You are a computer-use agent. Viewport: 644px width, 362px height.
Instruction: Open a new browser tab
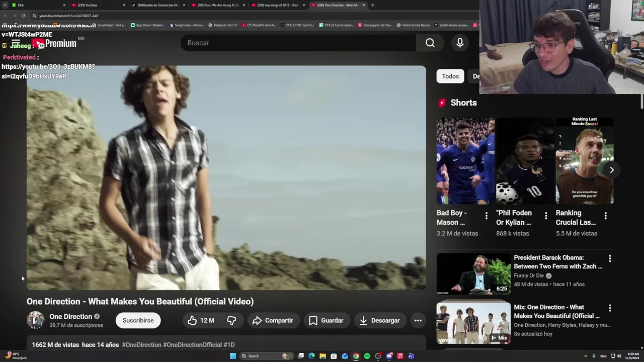pyautogui.click(x=372, y=5)
